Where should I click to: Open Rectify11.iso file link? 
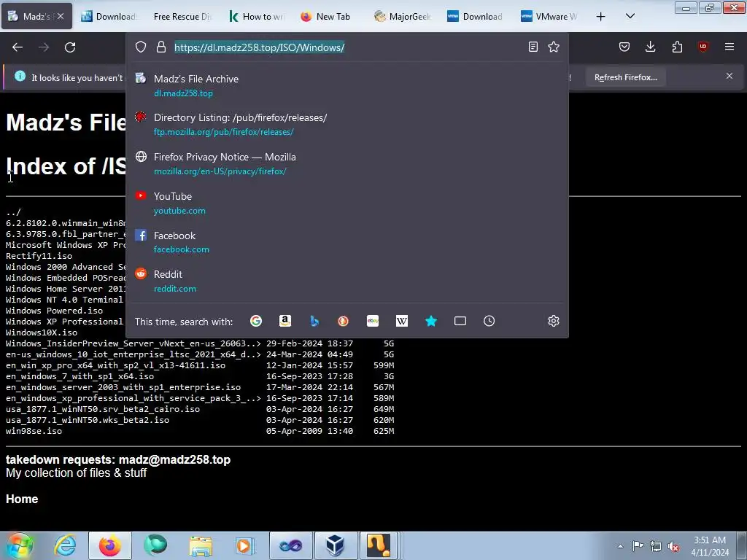coord(39,256)
